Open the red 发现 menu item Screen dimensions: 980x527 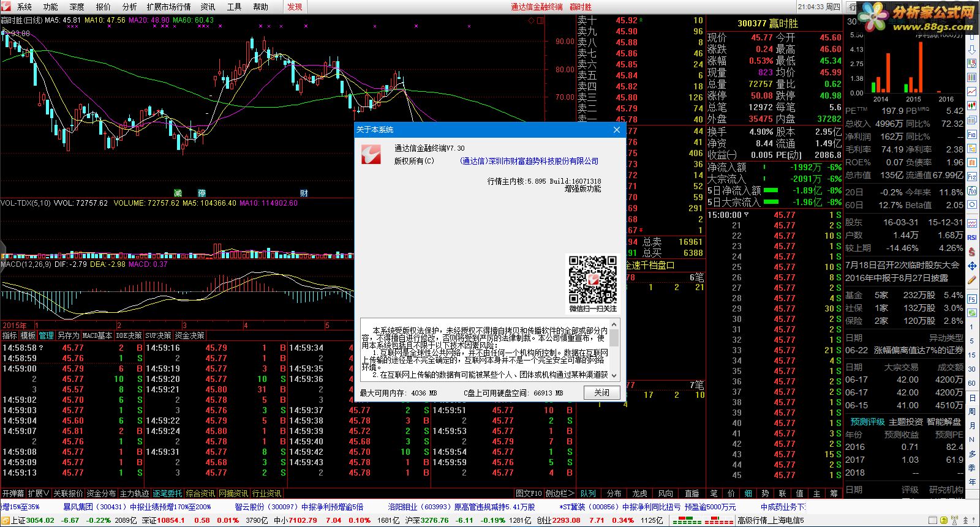coord(295,7)
